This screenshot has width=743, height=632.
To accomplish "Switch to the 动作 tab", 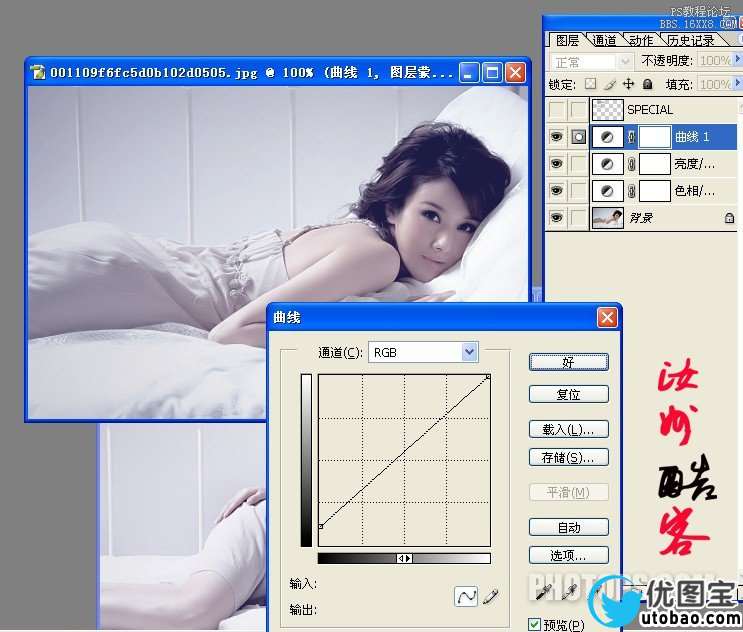I will 641,40.
